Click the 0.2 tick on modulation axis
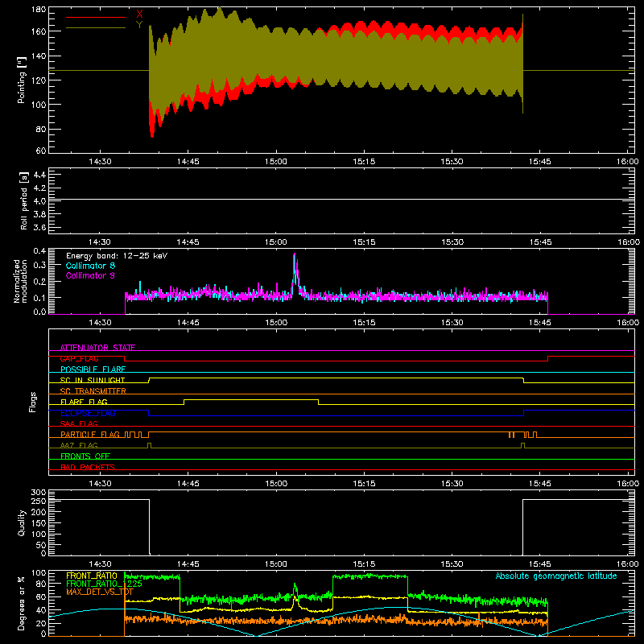644x644 pixels. (39, 282)
